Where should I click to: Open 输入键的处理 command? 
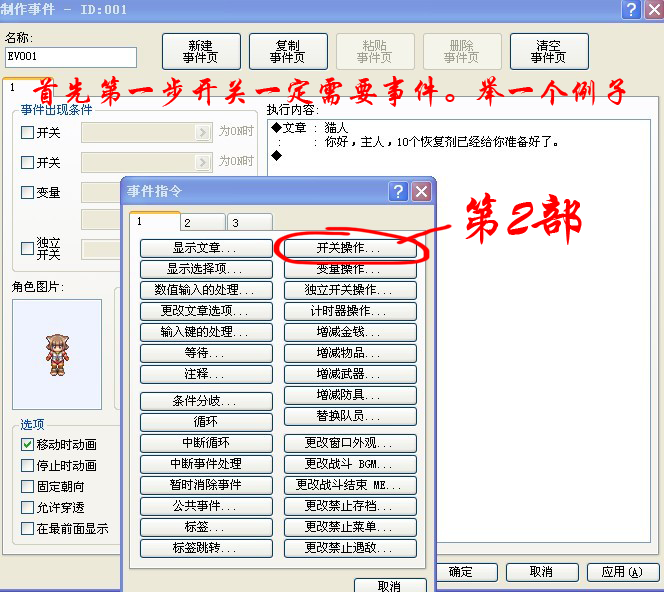click(206, 332)
